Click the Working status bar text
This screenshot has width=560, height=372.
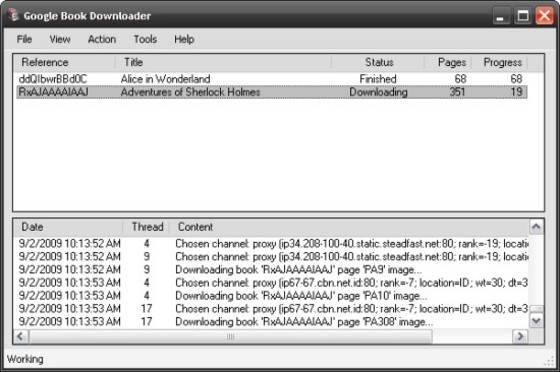tap(25, 359)
